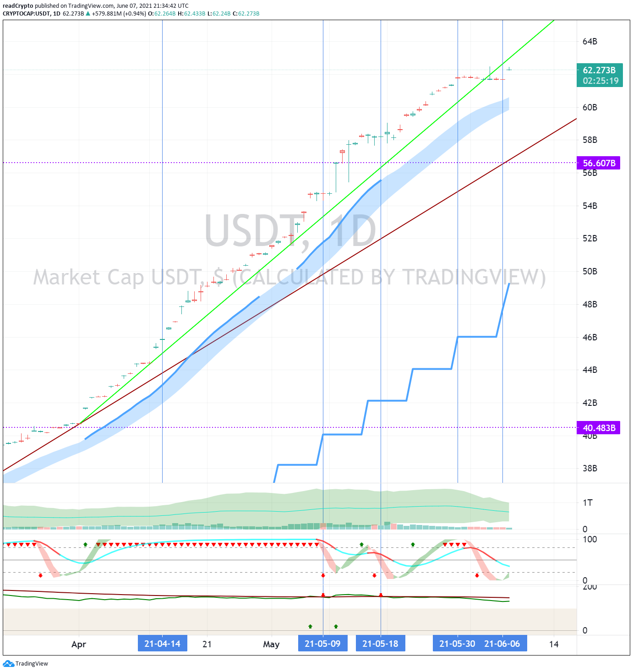Select the 21-06-06 date label
This screenshot has width=633, height=672.
[x=502, y=644]
